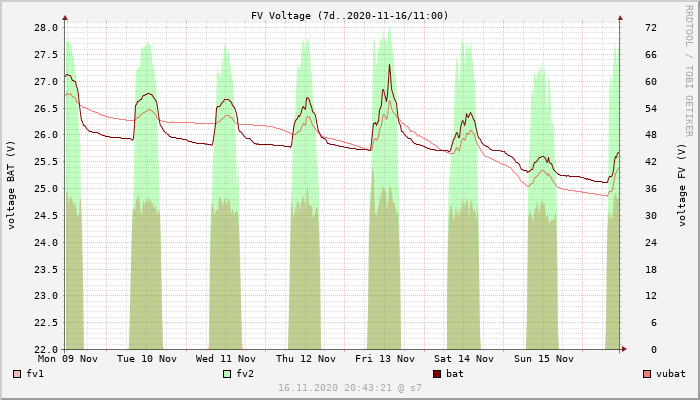700x400 pixels.
Task: Click the 12 right axis value
Action: point(651,296)
